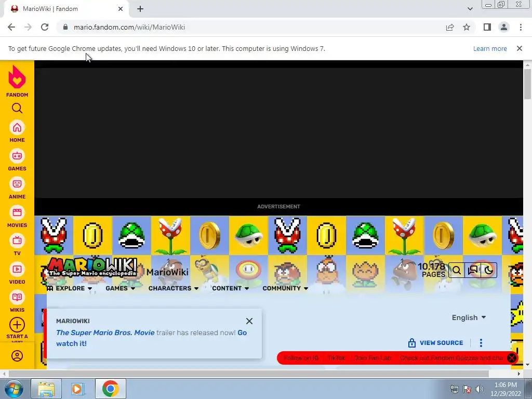Image resolution: width=532 pixels, height=399 pixels.
Task: Click the View Source button
Action: pos(436,343)
